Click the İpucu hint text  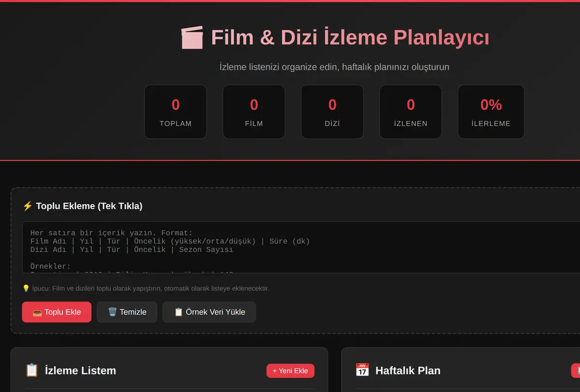point(150,289)
